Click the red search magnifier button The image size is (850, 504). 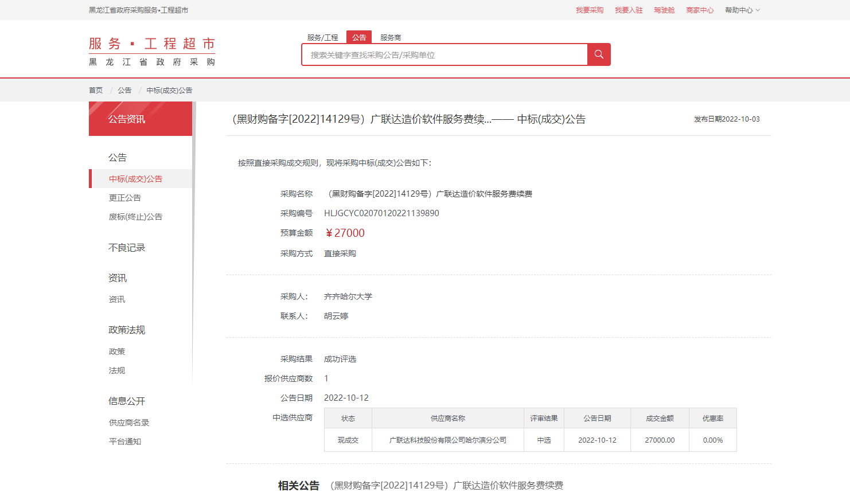599,54
